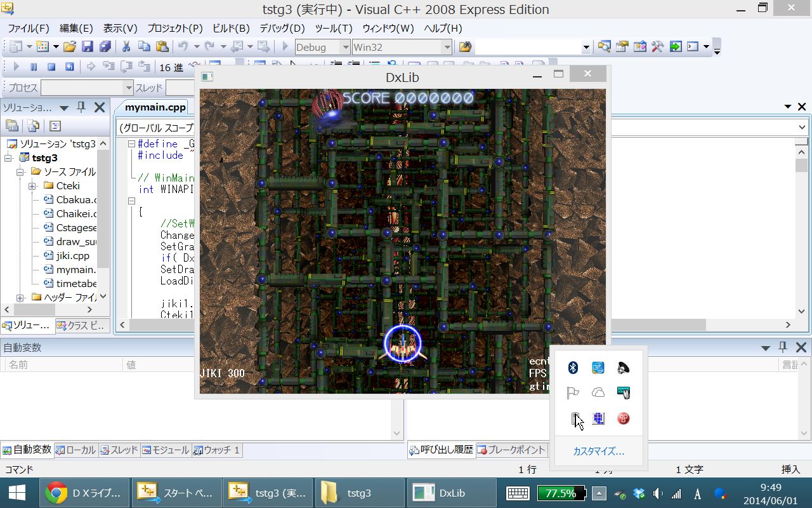Open the Dropbox icon in the taskbar

pos(639,493)
